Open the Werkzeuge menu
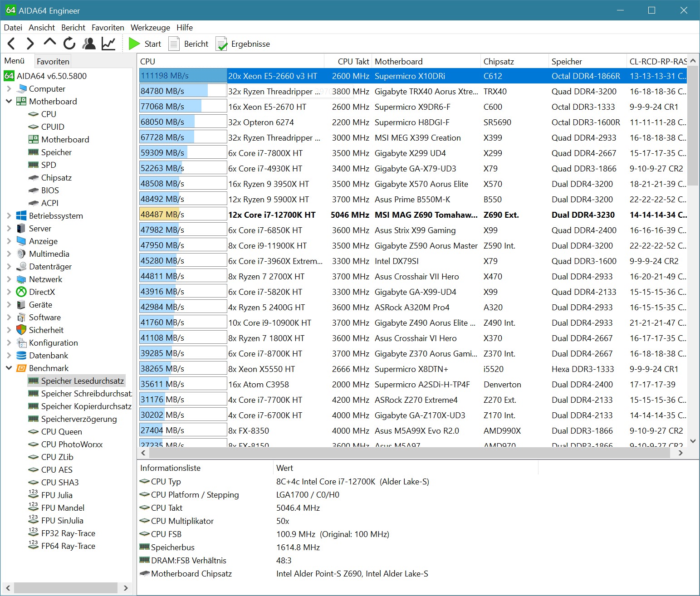Image resolution: width=700 pixels, height=596 pixels. [x=150, y=28]
